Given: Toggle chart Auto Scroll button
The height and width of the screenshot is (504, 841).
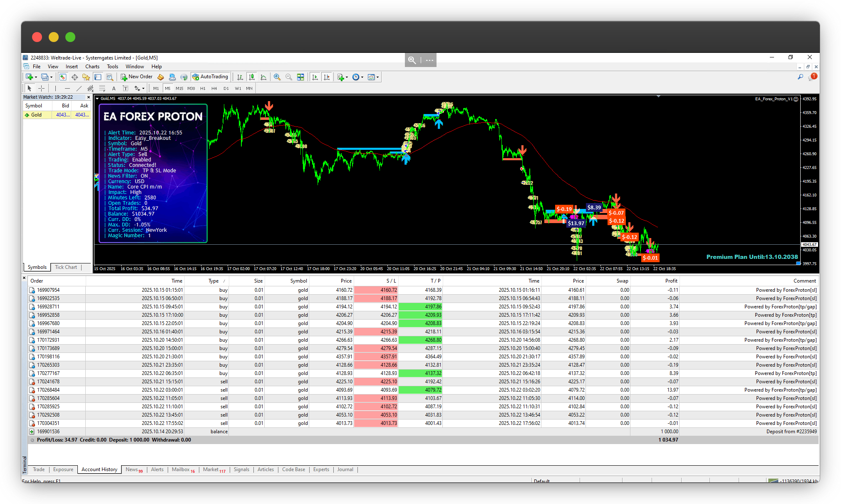Looking at the screenshot, I should 315,77.
